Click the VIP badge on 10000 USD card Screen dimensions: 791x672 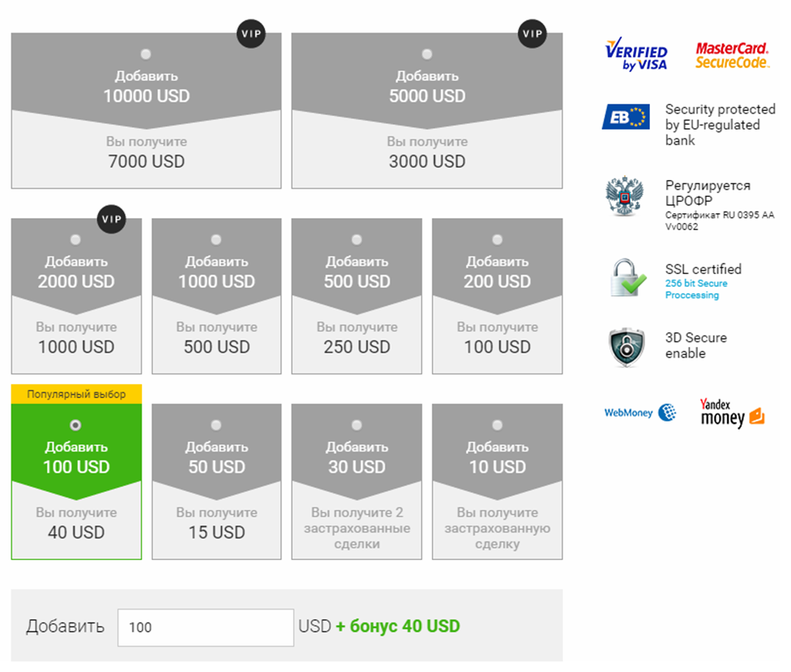251,34
